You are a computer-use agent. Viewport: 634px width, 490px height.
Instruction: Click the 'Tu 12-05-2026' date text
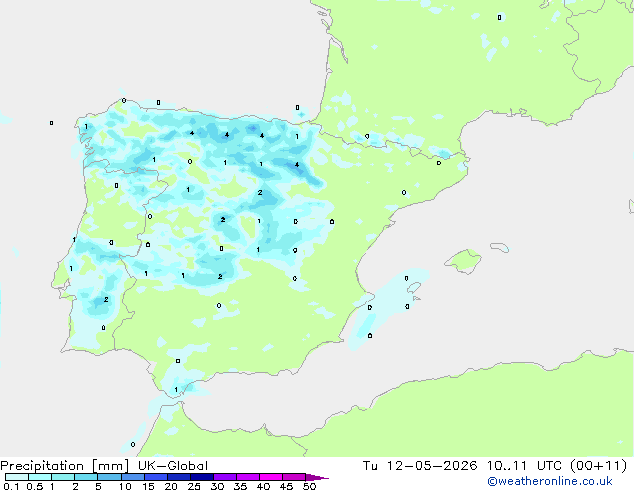pyautogui.click(x=420, y=466)
